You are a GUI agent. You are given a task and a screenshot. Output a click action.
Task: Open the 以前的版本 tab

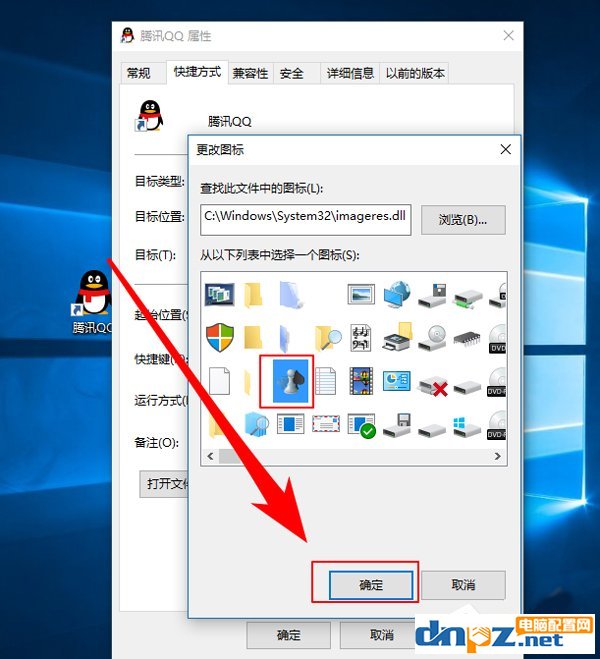414,74
